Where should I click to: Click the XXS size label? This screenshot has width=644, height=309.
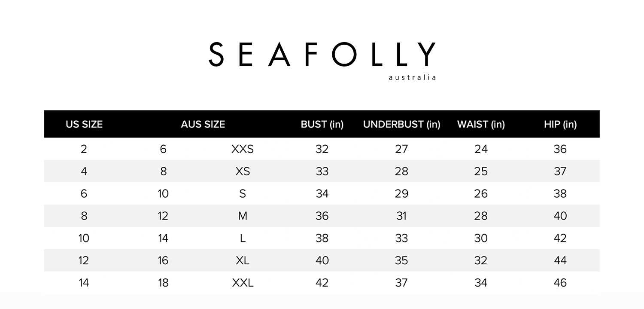click(243, 149)
